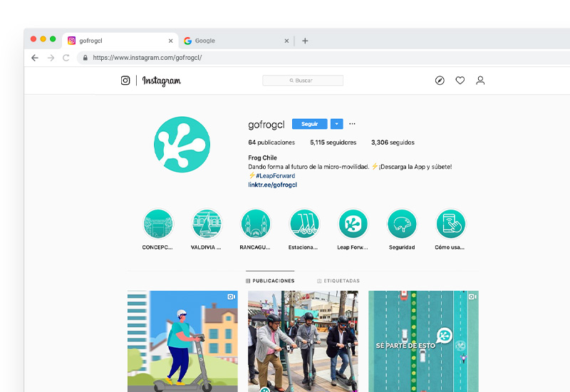570x392 pixels.
Task: Open Explore via the compass icon
Action: 440,81
